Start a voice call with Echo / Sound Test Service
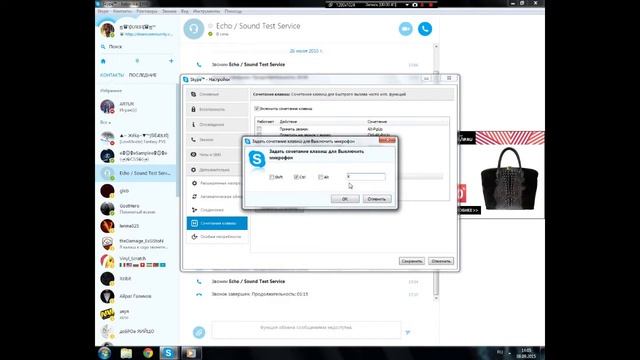 click(x=425, y=29)
